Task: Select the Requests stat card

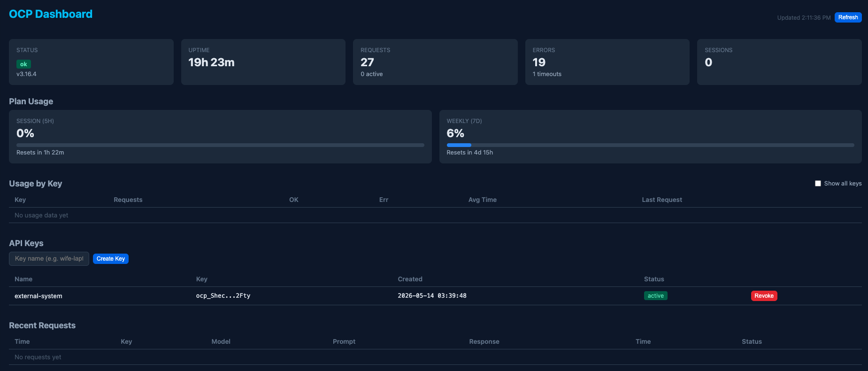Action: [435, 62]
